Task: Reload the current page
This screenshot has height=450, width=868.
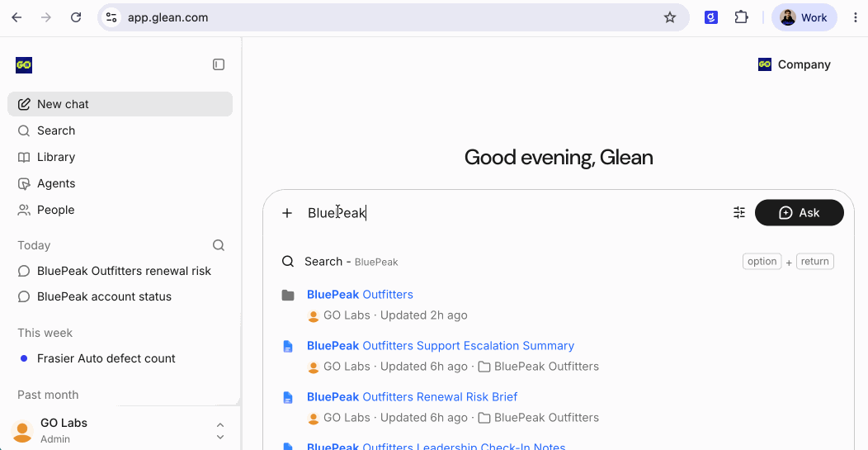Action: [76, 17]
